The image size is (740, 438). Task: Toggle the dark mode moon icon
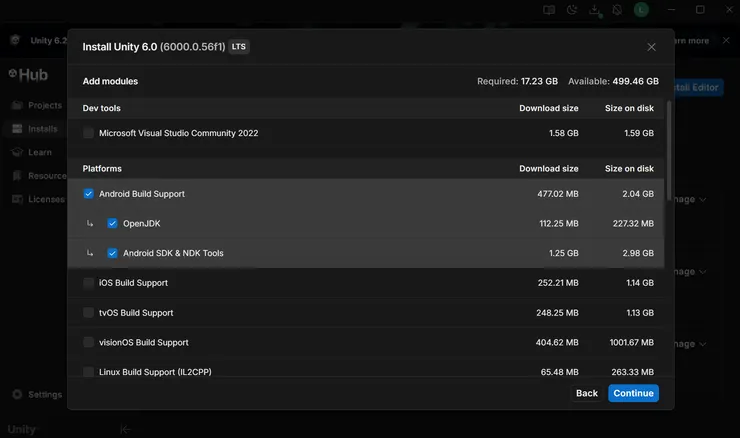[x=572, y=10]
